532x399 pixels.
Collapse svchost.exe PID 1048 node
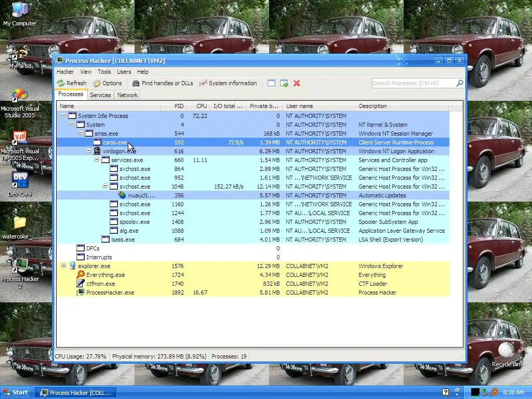(x=105, y=186)
